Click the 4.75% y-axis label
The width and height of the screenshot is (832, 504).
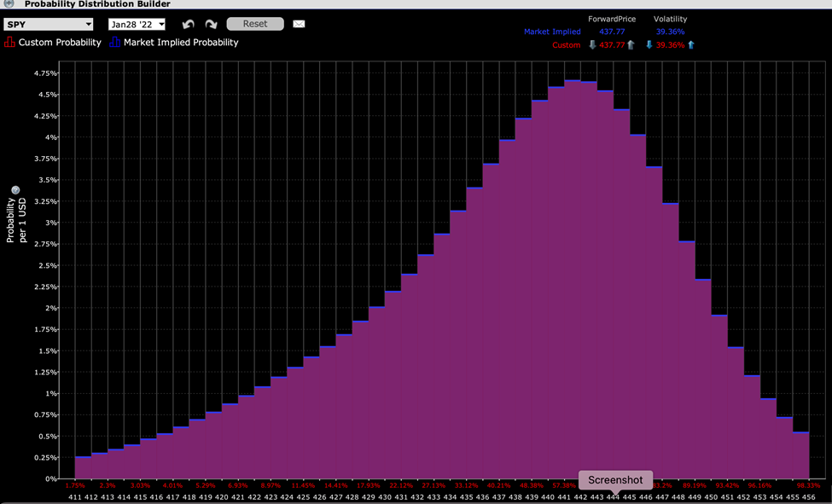click(x=45, y=73)
